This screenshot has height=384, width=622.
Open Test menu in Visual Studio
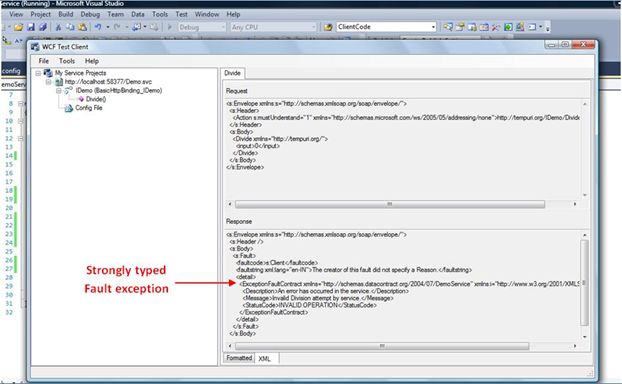[181, 14]
